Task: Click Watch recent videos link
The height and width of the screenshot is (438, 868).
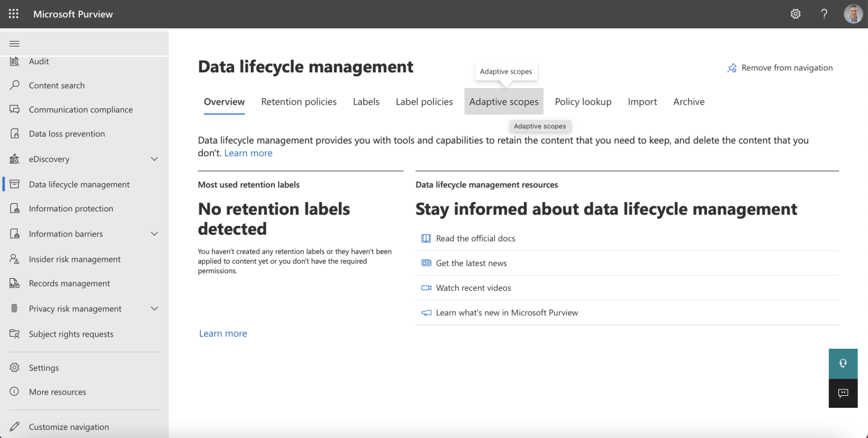Action: 473,288
